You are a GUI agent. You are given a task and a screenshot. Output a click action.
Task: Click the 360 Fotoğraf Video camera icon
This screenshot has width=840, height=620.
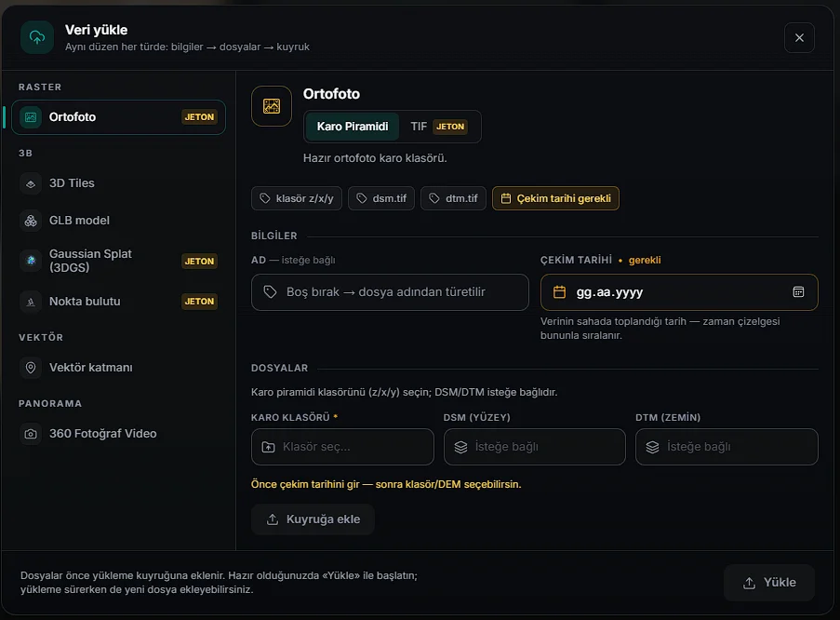31,434
